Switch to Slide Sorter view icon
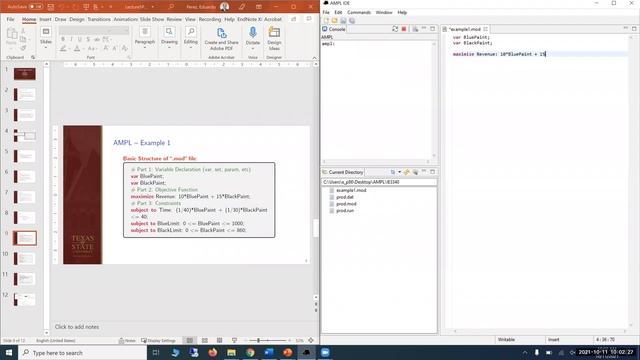 tap(204, 340)
